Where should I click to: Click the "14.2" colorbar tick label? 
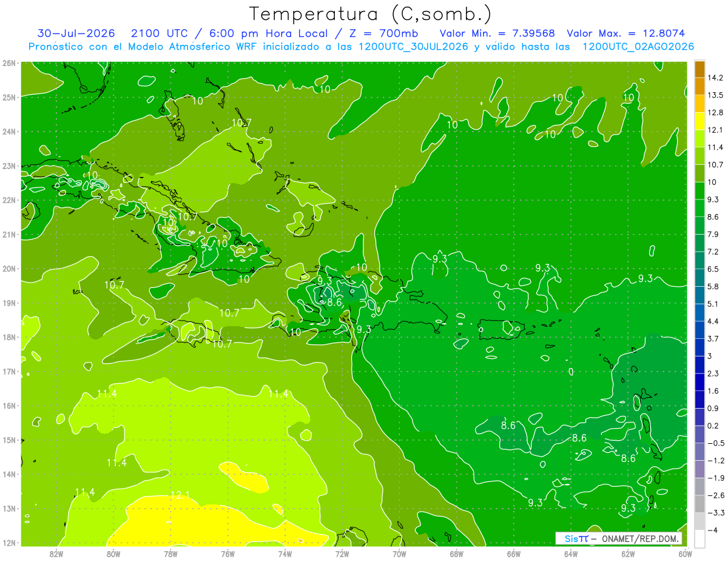click(715, 78)
